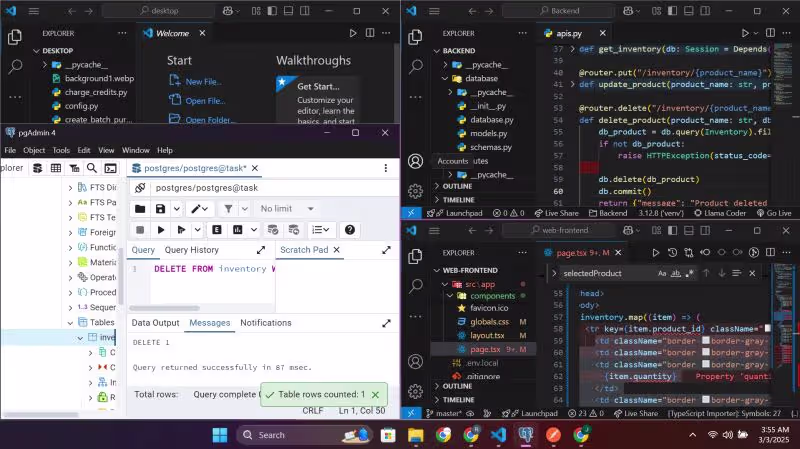Execute the query with pgAdmin's play button
800x449 pixels.
pos(161,230)
